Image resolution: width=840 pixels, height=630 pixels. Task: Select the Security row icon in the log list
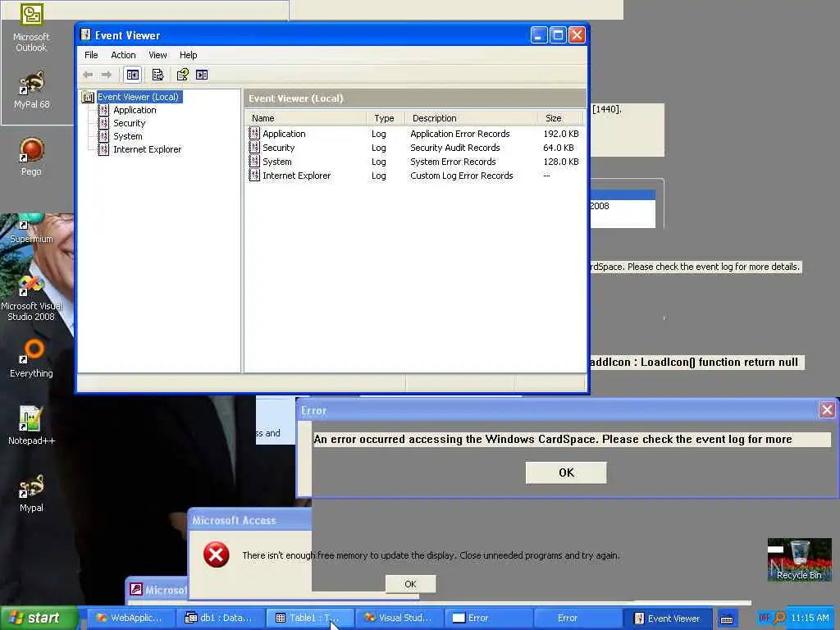254,148
